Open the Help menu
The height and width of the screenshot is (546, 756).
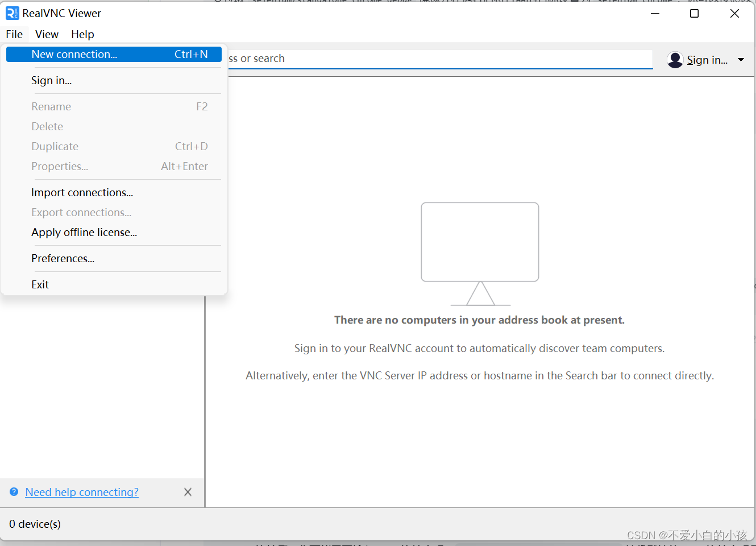pyautogui.click(x=82, y=34)
